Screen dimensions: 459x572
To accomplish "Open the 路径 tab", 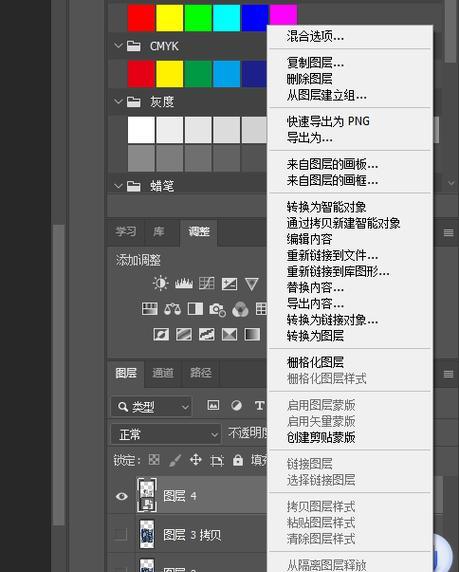I will tap(200, 373).
